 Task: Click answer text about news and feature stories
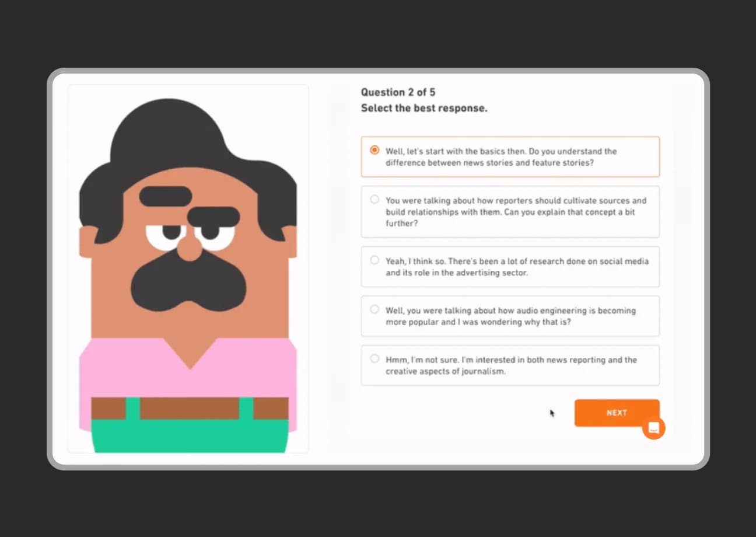pos(501,157)
